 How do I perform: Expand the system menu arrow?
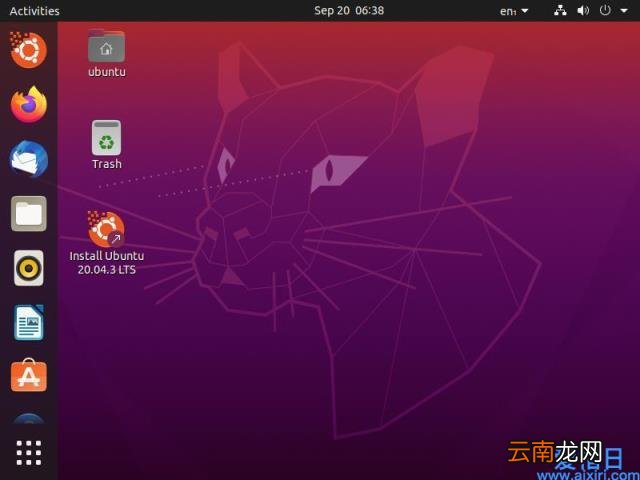(x=624, y=11)
